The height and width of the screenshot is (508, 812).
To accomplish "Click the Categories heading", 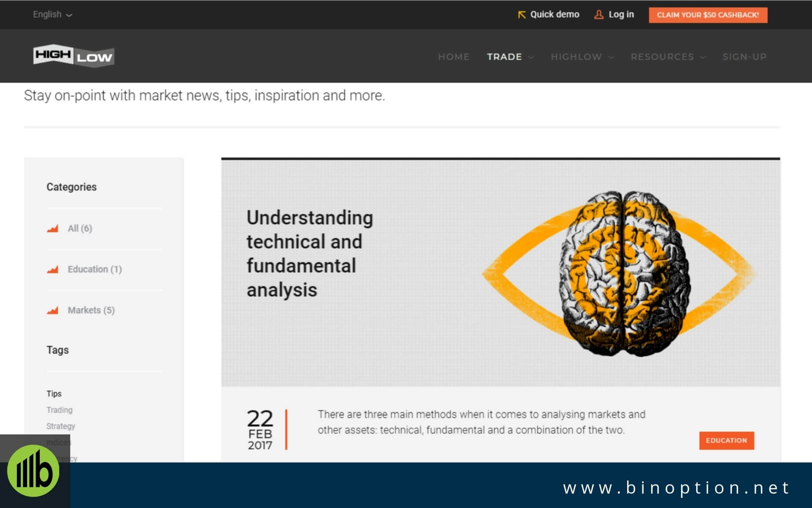I will click(x=71, y=187).
